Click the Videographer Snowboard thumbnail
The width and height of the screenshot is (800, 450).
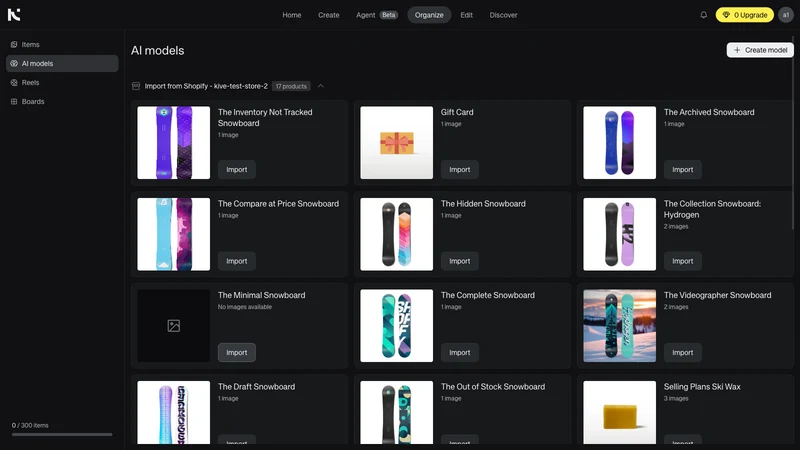619,326
